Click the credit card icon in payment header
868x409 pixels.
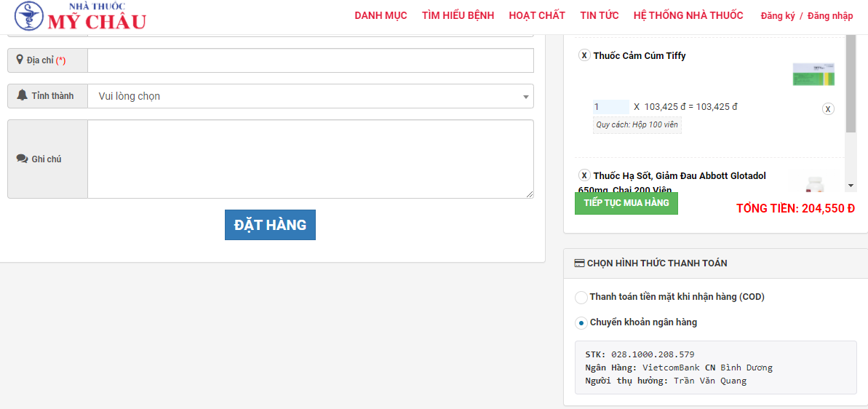point(580,263)
